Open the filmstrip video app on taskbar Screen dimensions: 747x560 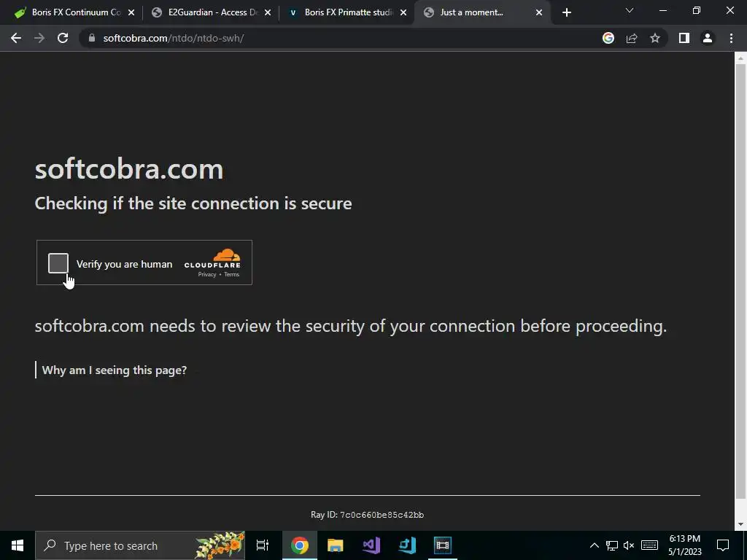pyautogui.click(x=443, y=545)
